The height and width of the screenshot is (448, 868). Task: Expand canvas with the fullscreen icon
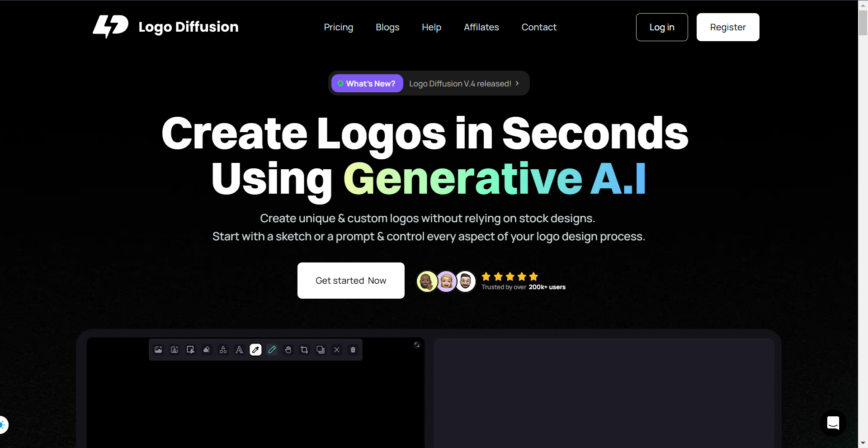417,345
